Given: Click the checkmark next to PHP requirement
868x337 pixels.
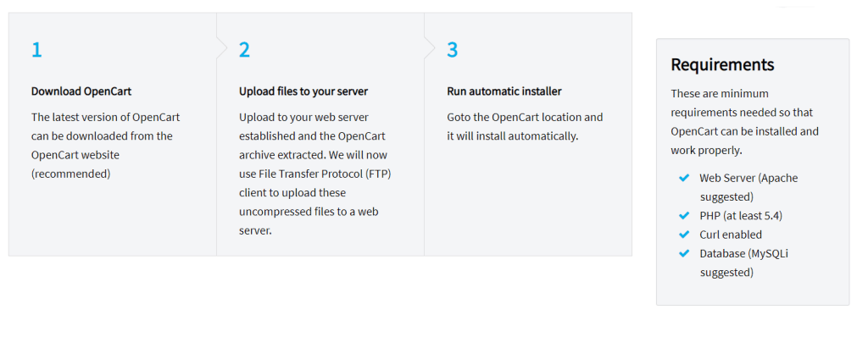Looking at the screenshot, I should pyautogui.click(x=684, y=215).
